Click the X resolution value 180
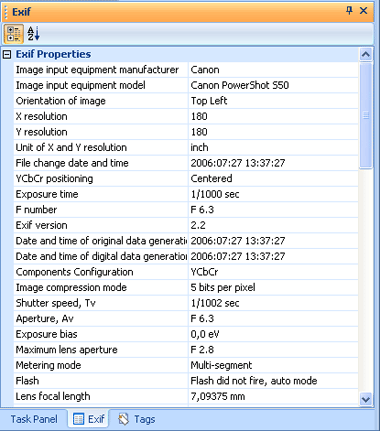Viewport: 380px width, 431px height. 199,116
